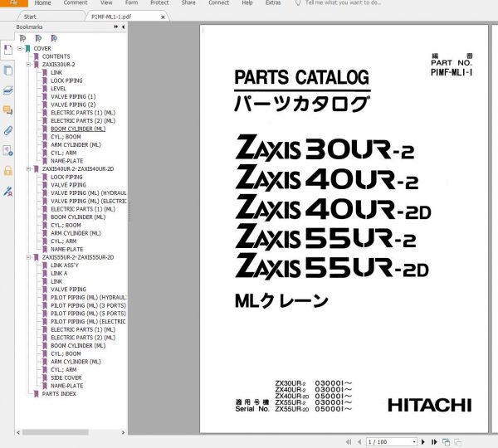Open the PILOT PIPING (ML) (5 PORTS) bookmark
498x448 pixels.
[x=88, y=314]
